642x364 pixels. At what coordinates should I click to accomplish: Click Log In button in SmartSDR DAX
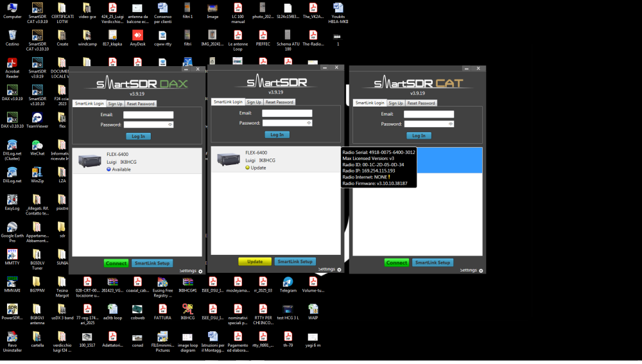pyautogui.click(x=139, y=136)
